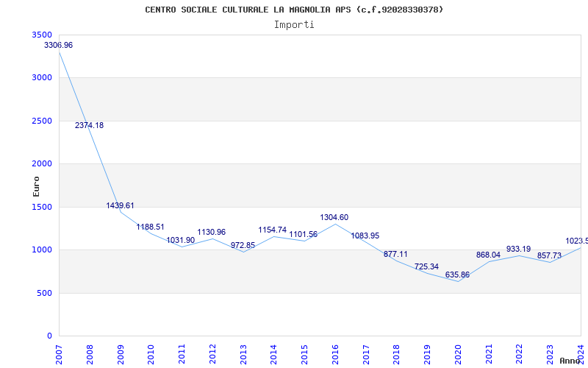
Task: Click the 2017 x-axis year label
Action: pyautogui.click(x=366, y=355)
